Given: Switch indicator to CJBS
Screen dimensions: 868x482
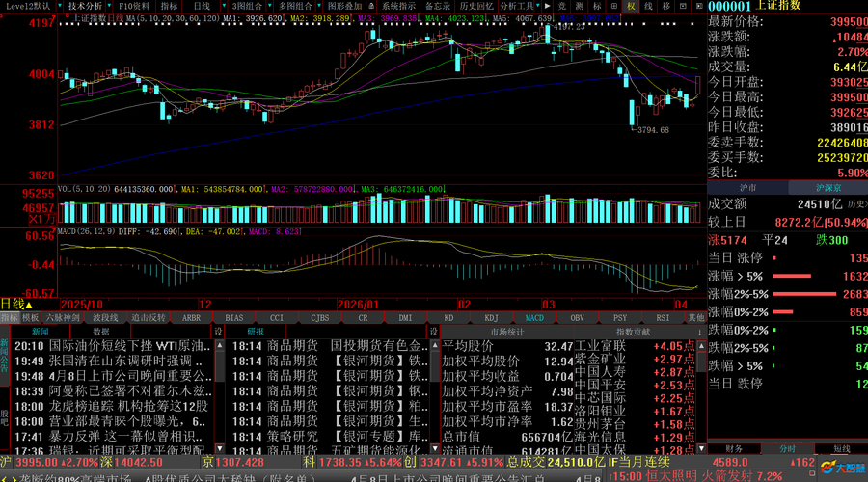Looking at the screenshot, I should click(319, 318).
